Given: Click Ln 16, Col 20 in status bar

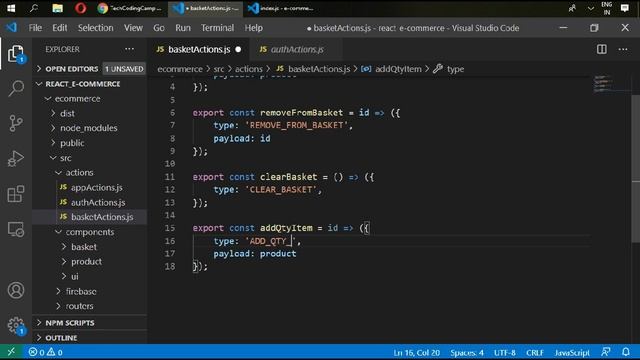Looking at the screenshot, I should 416,352.
